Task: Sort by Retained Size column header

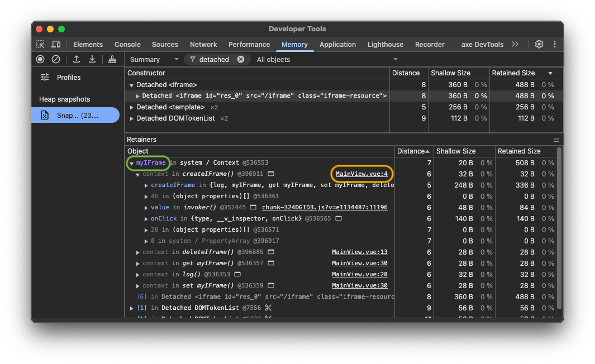Action: point(526,73)
